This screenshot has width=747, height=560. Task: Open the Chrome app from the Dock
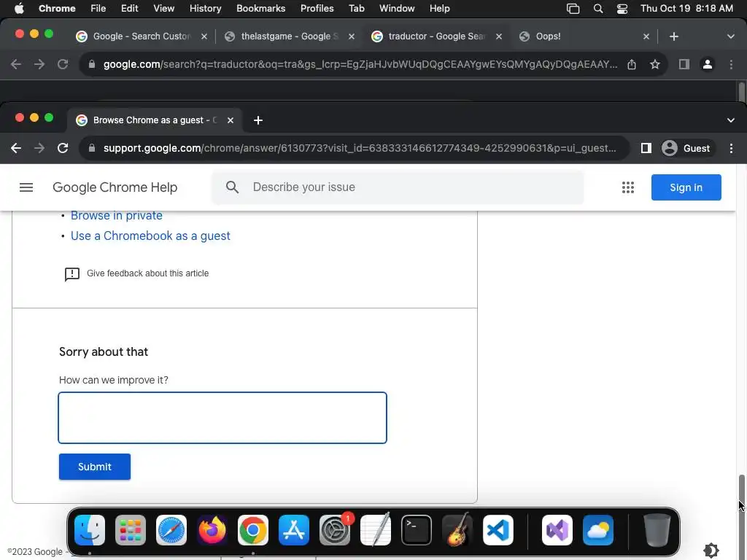[253, 529]
